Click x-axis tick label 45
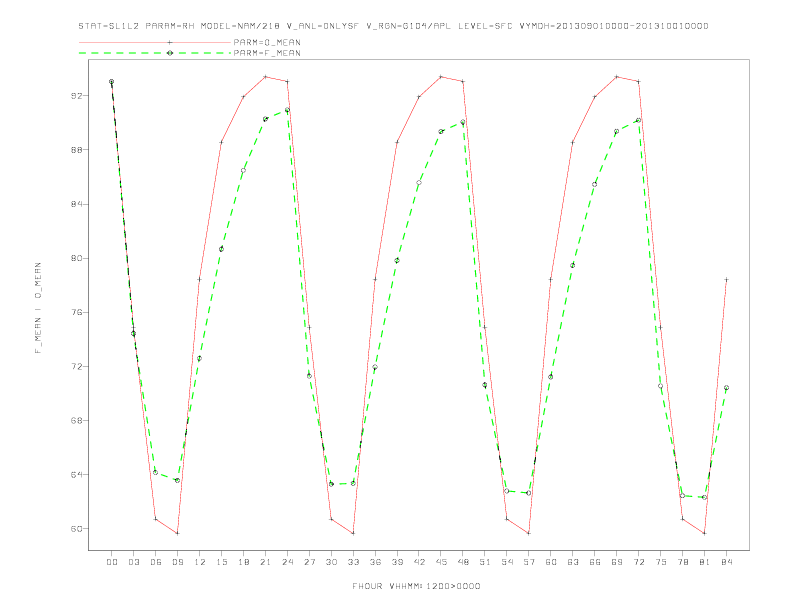This screenshot has height=612, width=792. [441, 562]
